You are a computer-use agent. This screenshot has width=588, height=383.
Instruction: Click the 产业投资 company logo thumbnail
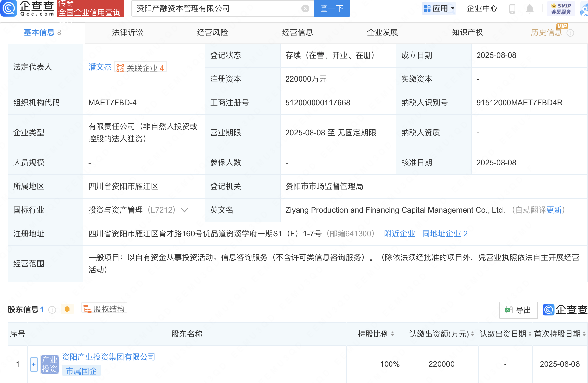coord(49,364)
